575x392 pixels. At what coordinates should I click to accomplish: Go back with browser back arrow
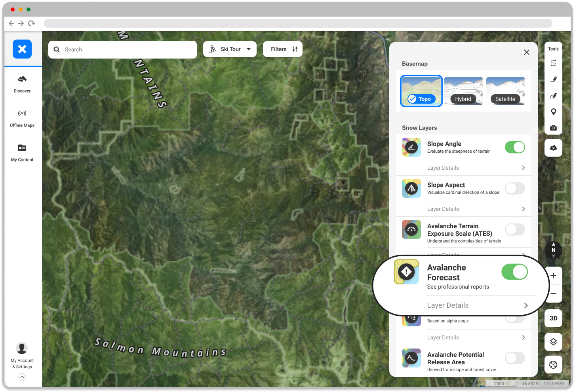coord(11,23)
